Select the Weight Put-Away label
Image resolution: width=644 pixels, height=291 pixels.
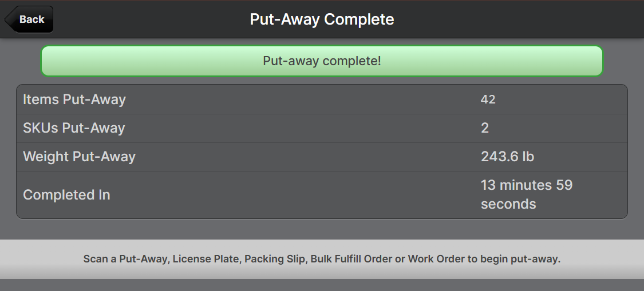pyautogui.click(x=79, y=157)
